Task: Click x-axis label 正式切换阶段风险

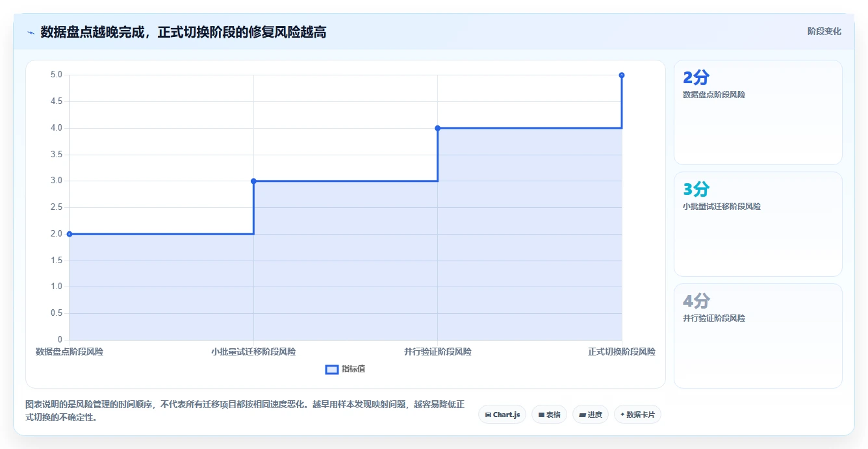Action: click(622, 352)
